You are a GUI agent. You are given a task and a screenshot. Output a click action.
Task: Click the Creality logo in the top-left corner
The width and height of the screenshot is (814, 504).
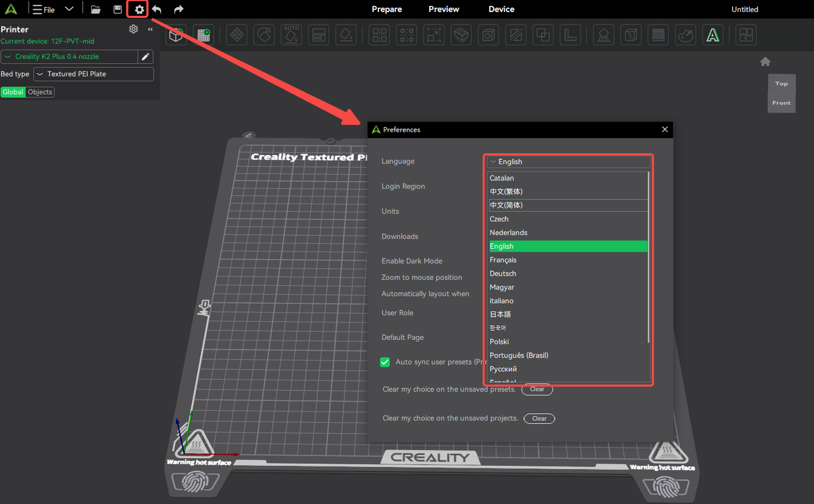click(x=11, y=10)
